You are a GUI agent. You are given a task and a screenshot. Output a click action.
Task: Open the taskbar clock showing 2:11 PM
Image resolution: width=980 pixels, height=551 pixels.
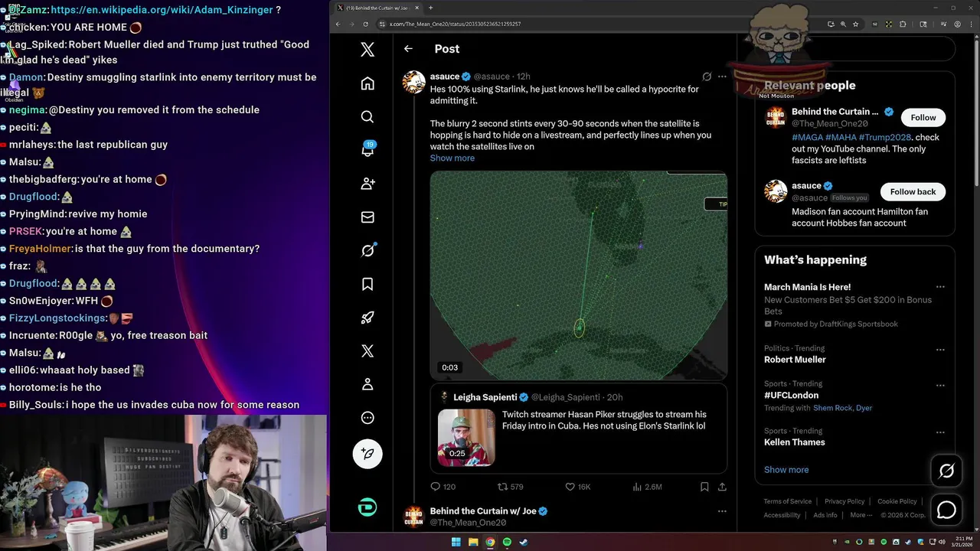[965, 543]
